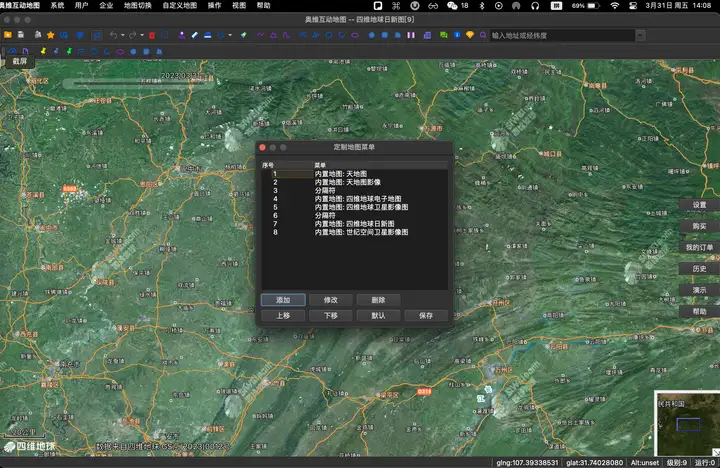Image resolution: width=720 pixels, height=468 pixels.
Task: Click the 我的订单 side panel button
Action: (x=699, y=248)
